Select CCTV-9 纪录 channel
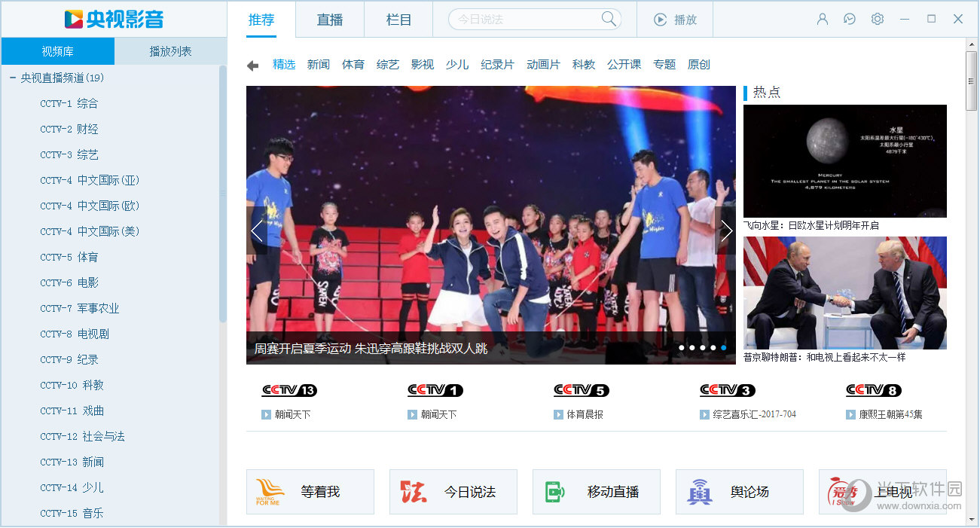 pos(69,359)
